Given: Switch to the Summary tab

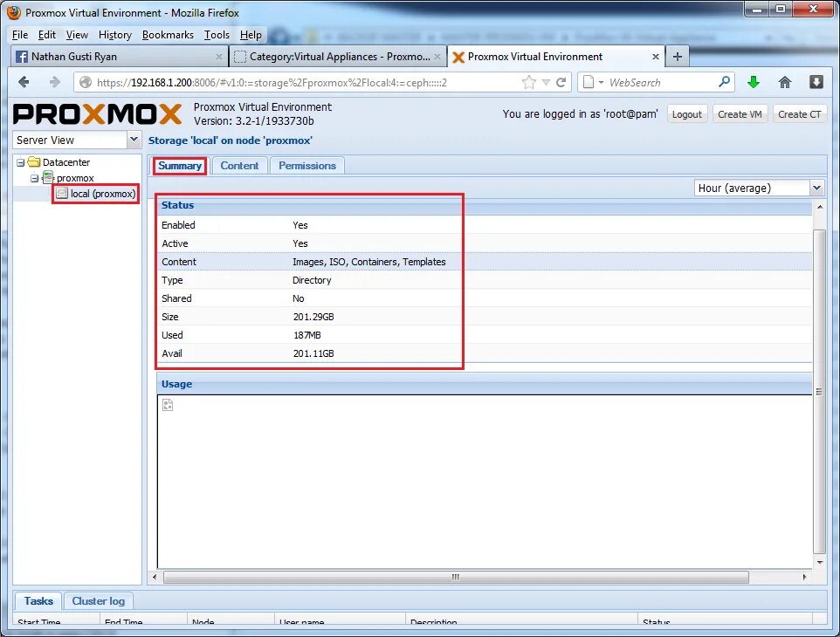Looking at the screenshot, I should pyautogui.click(x=180, y=166).
